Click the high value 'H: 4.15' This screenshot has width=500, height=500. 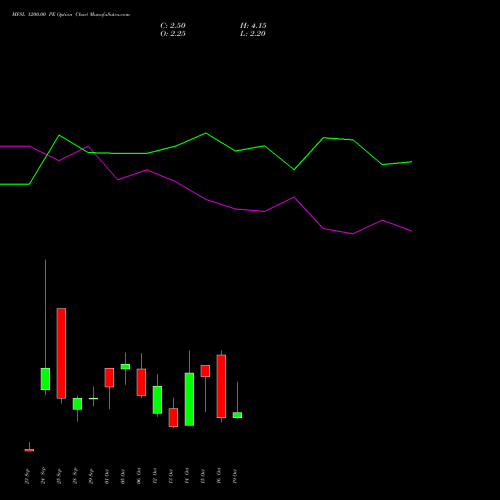pyautogui.click(x=253, y=26)
